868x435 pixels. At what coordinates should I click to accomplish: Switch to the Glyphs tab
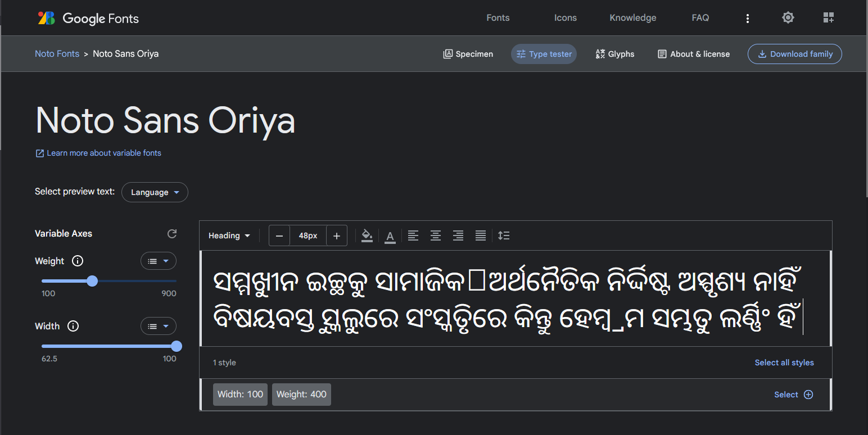coord(615,54)
